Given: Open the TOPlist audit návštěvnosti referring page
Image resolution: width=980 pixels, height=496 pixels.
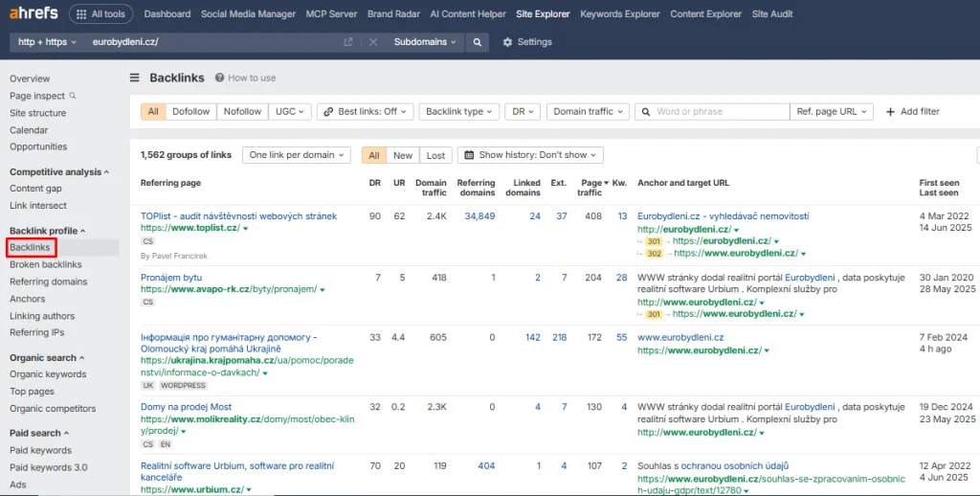Looking at the screenshot, I should tap(238, 216).
